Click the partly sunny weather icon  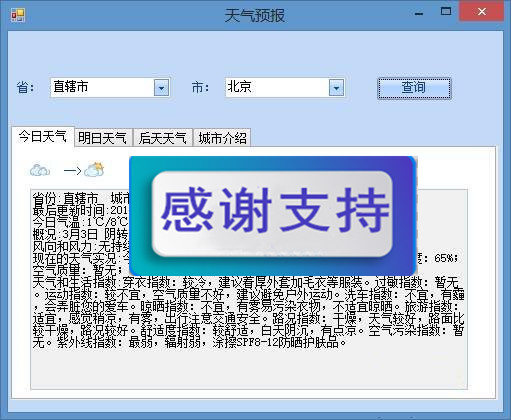pyautogui.click(x=94, y=170)
